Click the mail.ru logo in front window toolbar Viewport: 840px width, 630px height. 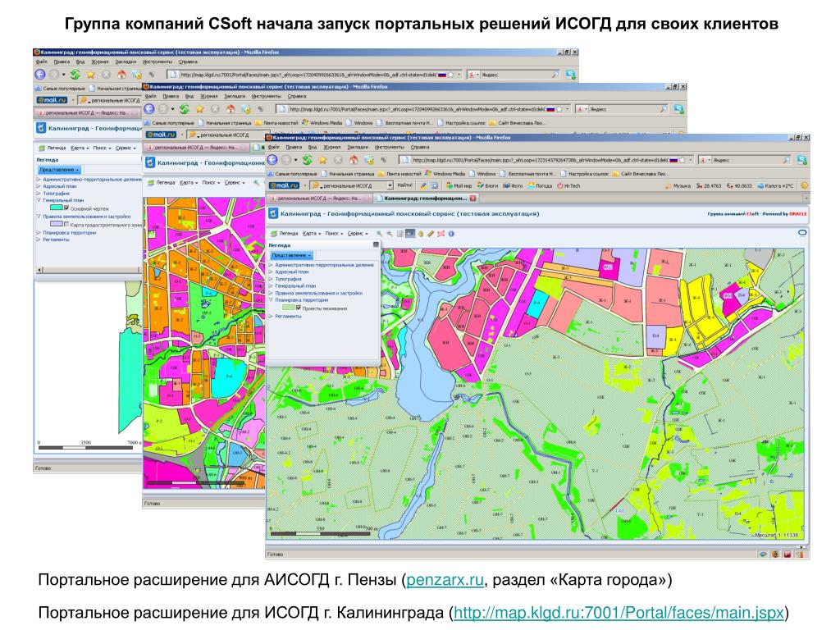284,185
